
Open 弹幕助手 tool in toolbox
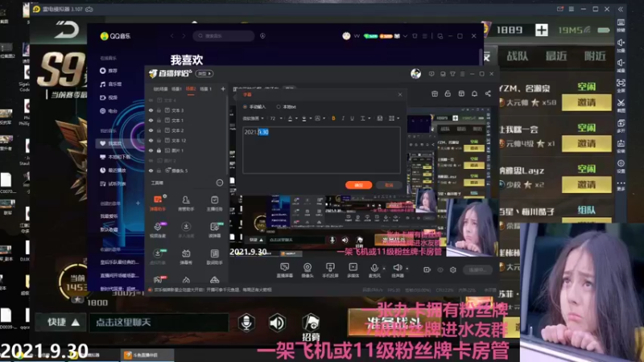pos(157,204)
